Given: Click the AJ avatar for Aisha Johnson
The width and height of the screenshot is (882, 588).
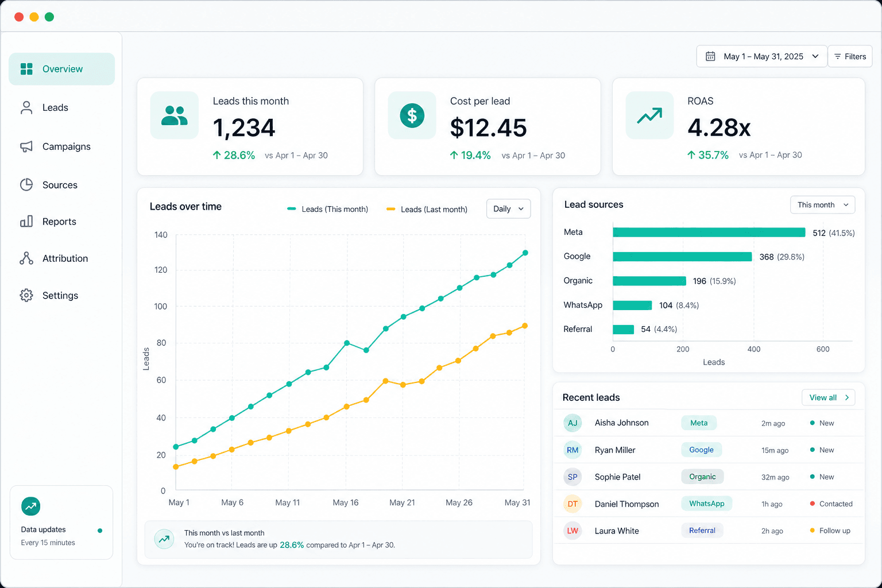Looking at the screenshot, I should (x=572, y=423).
